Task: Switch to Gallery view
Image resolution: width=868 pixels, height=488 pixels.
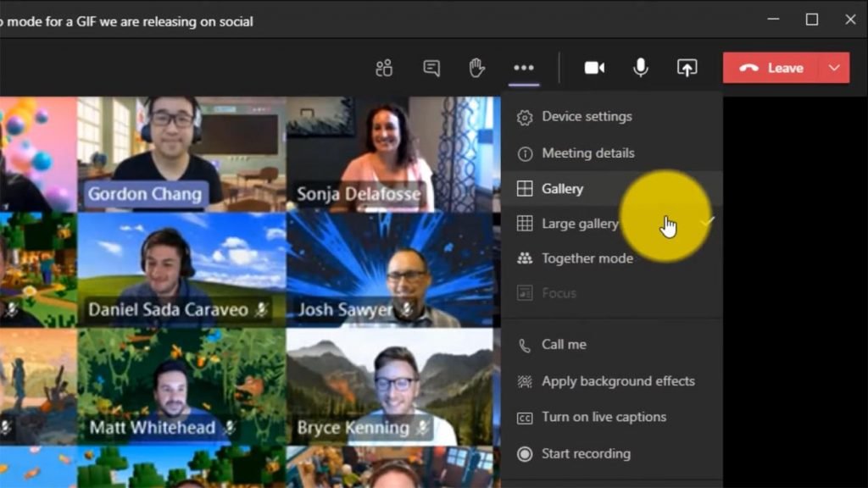Action: click(x=564, y=188)
